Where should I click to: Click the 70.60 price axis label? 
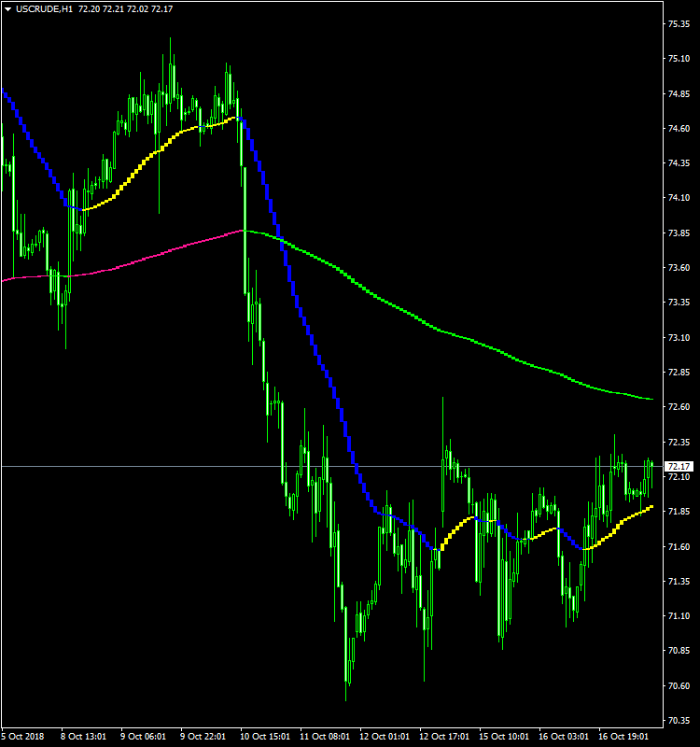click(679, 686)
